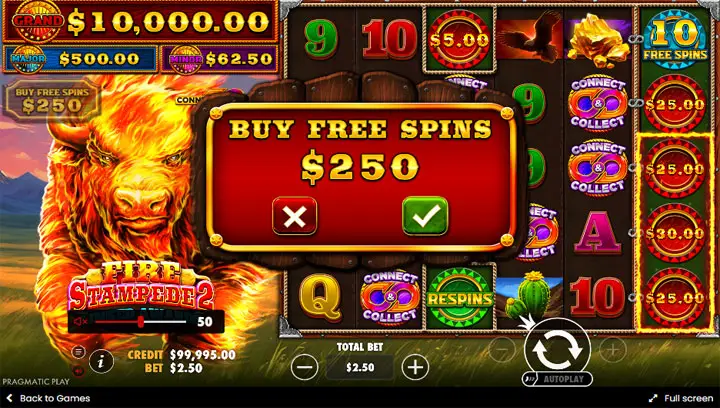Select the Grand jackpot badge

38,22
